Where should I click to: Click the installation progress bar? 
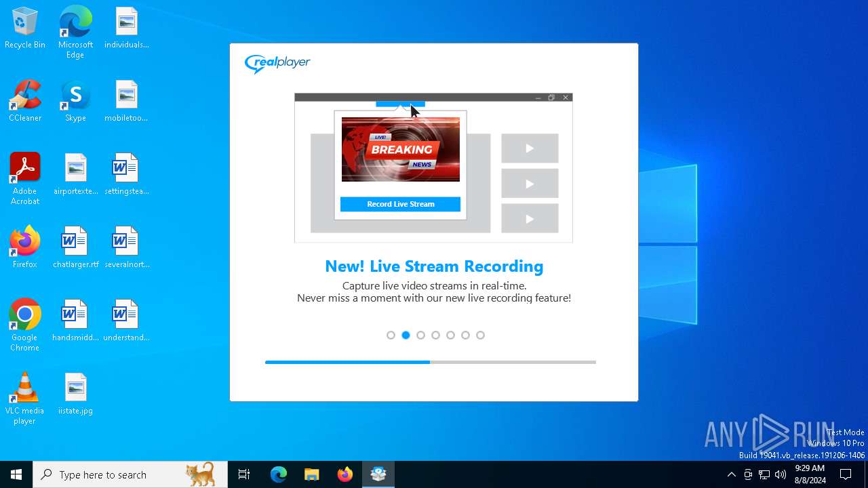pyautogui.click(x=431, y=362)
